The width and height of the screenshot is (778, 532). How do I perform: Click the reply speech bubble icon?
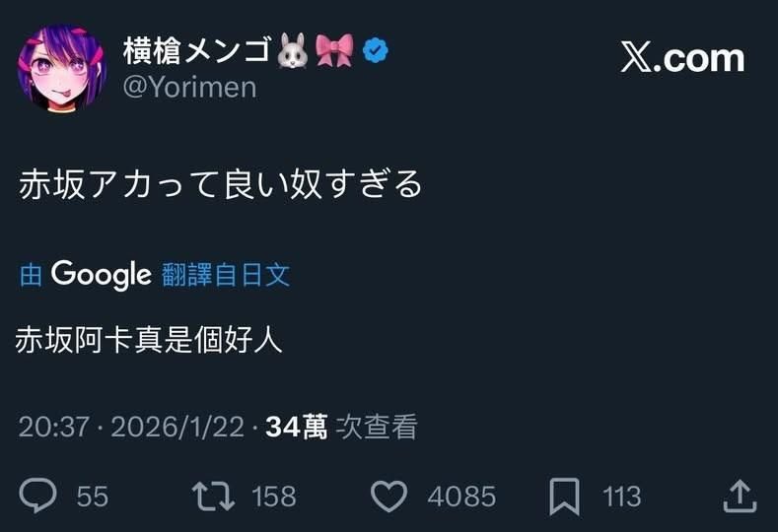point(37,496)
